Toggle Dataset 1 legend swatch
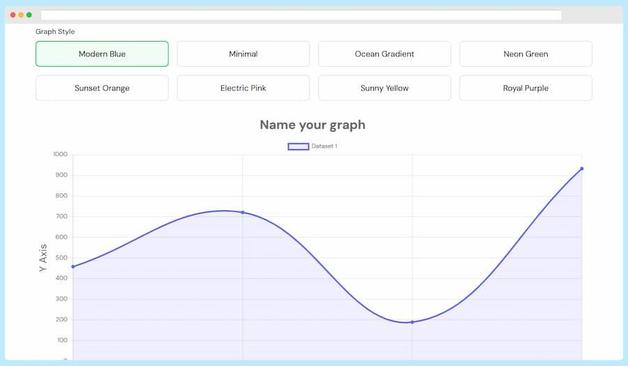 [x=298, y=147]
